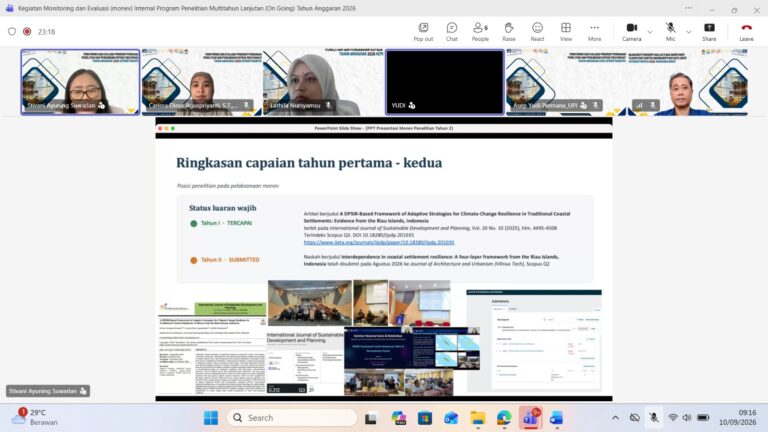Open volume control in system tray
This screenshot has height=432, width=768.
pyautogui.click(x=687, y=418)
